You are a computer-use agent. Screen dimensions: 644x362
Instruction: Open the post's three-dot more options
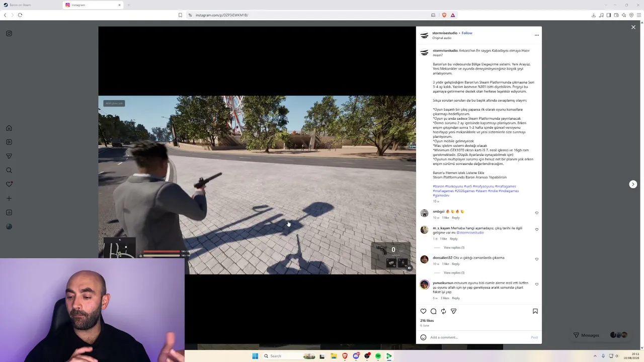[536, 35]
